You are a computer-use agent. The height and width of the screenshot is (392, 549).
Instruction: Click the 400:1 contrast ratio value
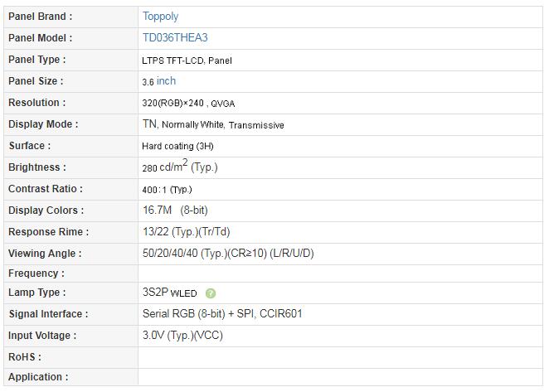pyautogui.click(x=167, y=189)
